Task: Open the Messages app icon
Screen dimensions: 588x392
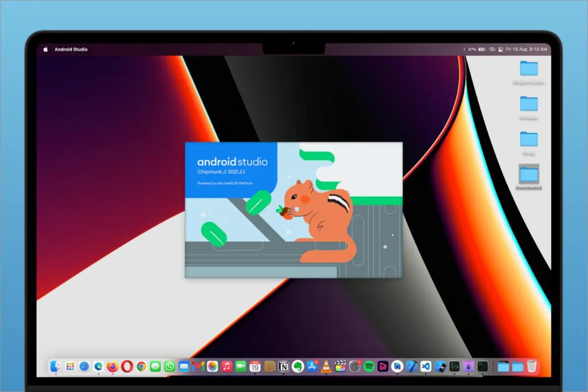Action: (155, 366)
